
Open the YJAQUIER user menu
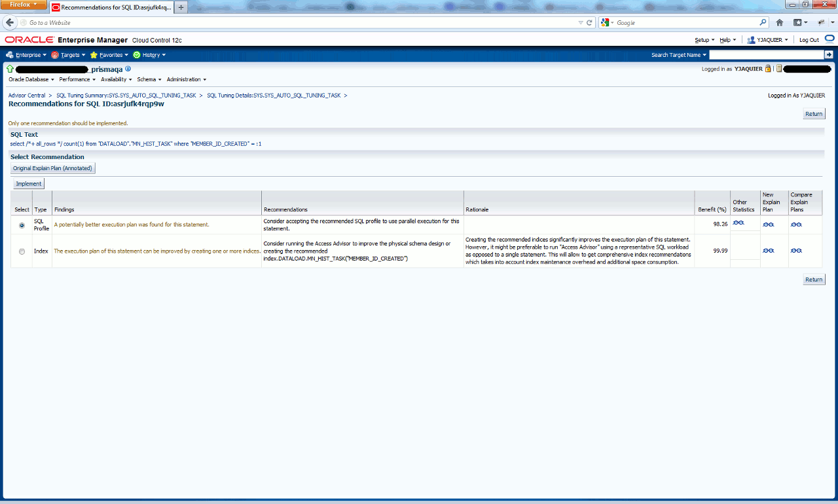tap(768, 40)
